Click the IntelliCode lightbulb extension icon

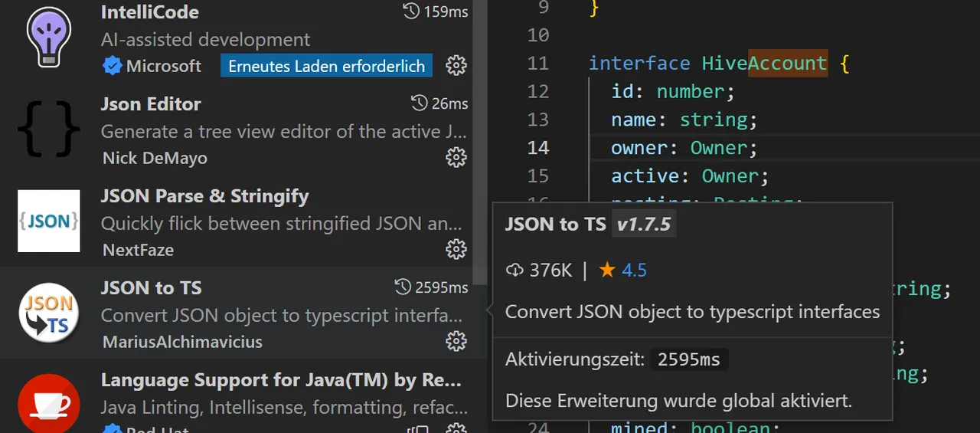point(49,36)
